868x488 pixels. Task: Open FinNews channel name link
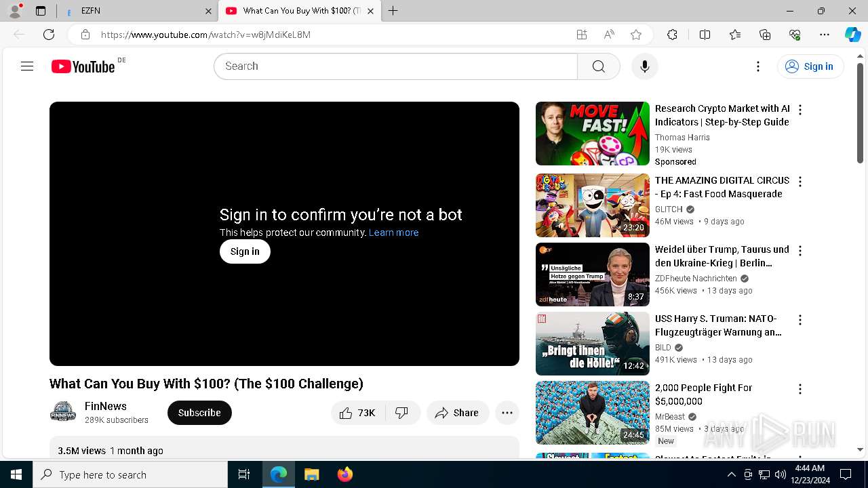(x=106, y=406)
